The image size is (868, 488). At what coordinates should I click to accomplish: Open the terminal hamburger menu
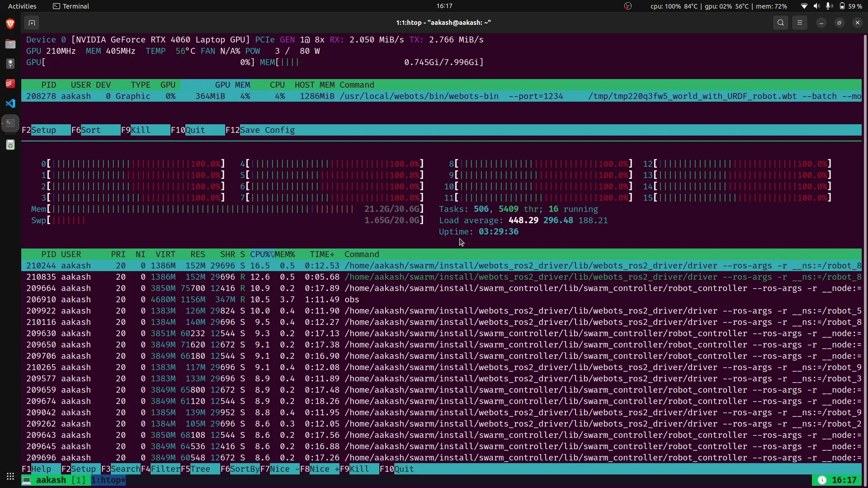800,23
